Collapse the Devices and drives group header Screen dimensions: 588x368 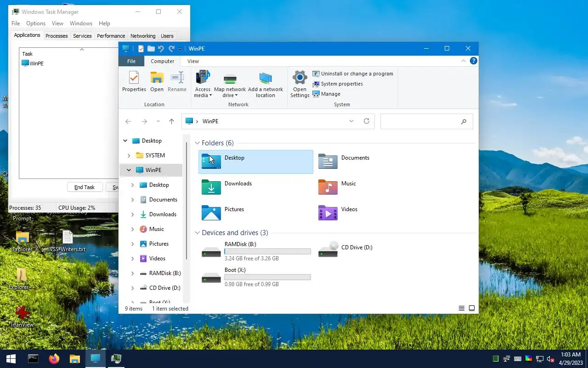coord(197,233)
